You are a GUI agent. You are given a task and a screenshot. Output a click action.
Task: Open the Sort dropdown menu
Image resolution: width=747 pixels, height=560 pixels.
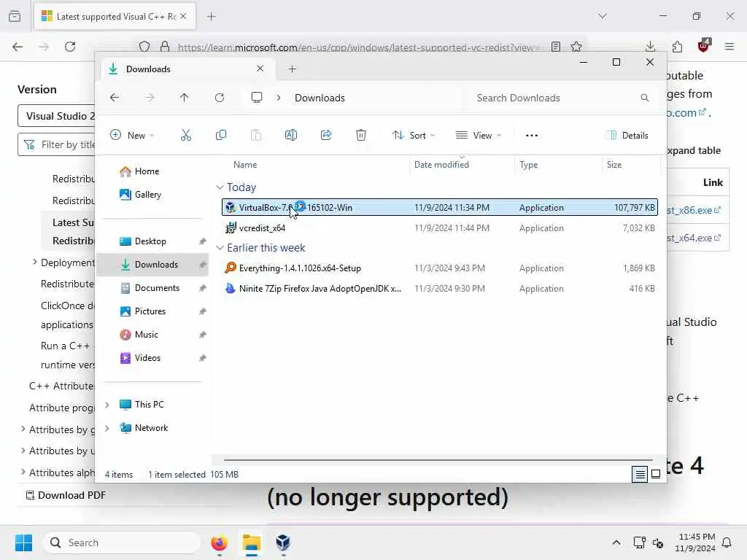(414, 135)
